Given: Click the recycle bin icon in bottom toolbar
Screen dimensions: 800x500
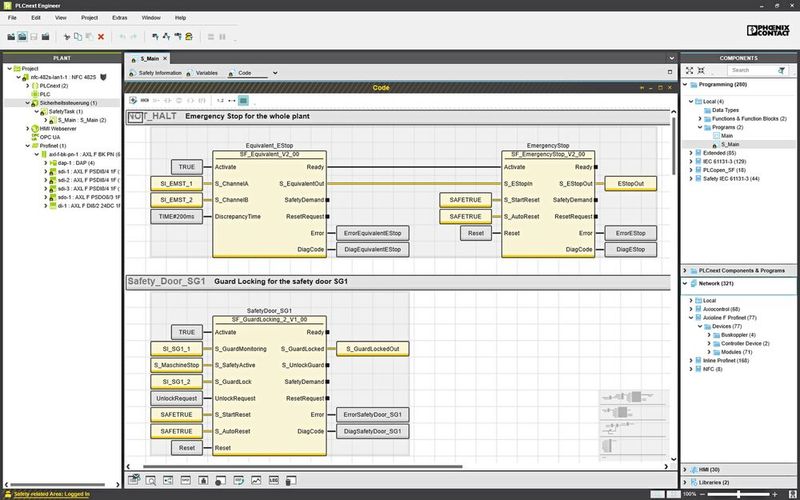Looking at the screenshot, I should coord(290,480).
